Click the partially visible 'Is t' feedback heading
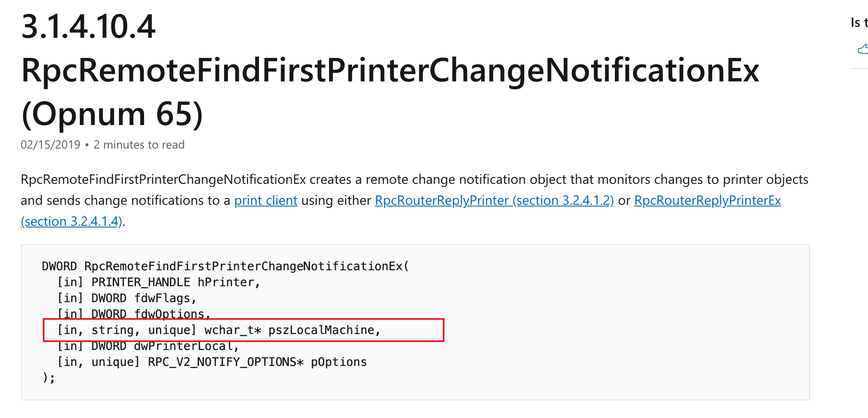868x418 pixels. pos(858,23)
